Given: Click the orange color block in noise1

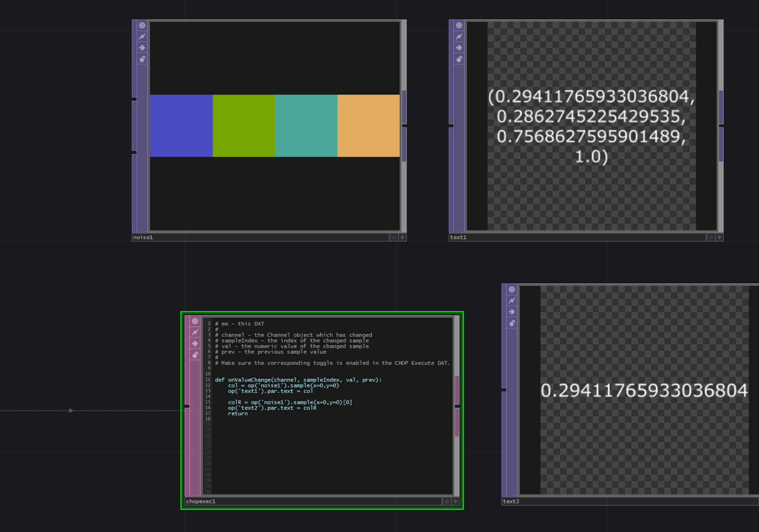Looking at the screenshot, I should tap(369, 126).
